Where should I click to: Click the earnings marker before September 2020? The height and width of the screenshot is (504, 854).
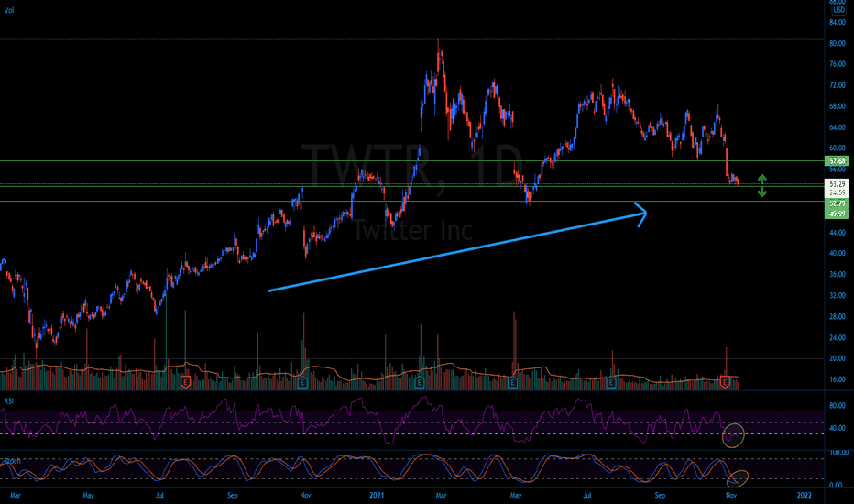(185, 382)
